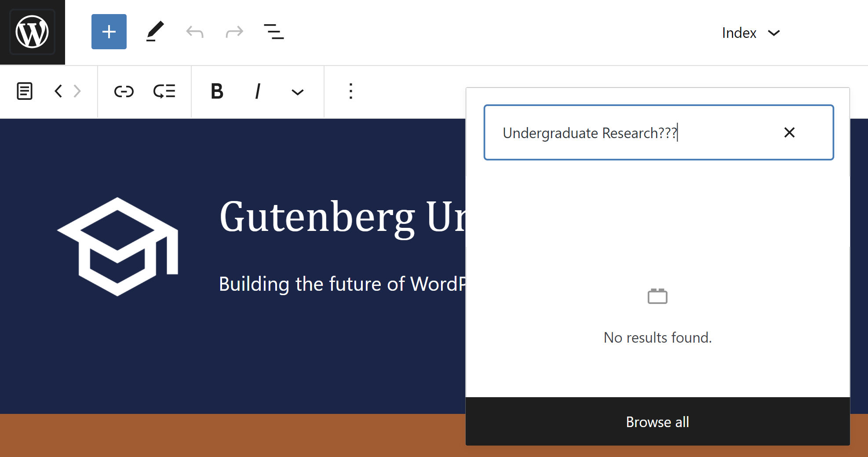The height and width of the screenshot is (457, 868).
Task: Click the Add submenu icon
Action: [x=164, y=91]
